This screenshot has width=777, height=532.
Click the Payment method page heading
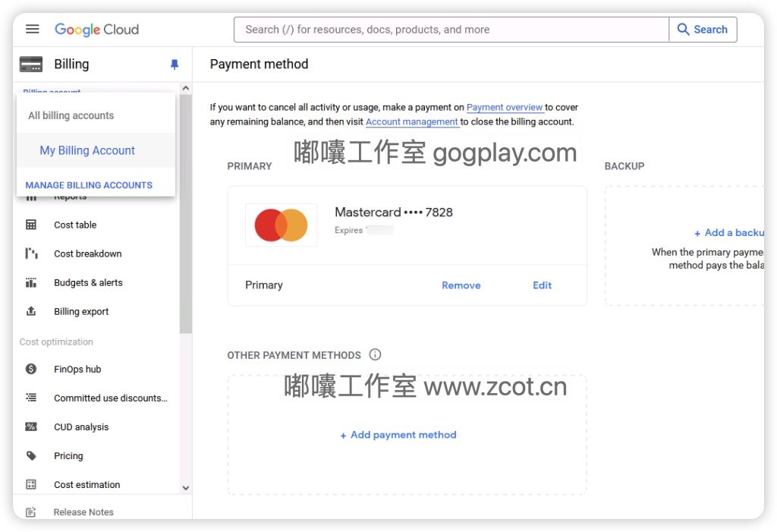coord(260,65)
